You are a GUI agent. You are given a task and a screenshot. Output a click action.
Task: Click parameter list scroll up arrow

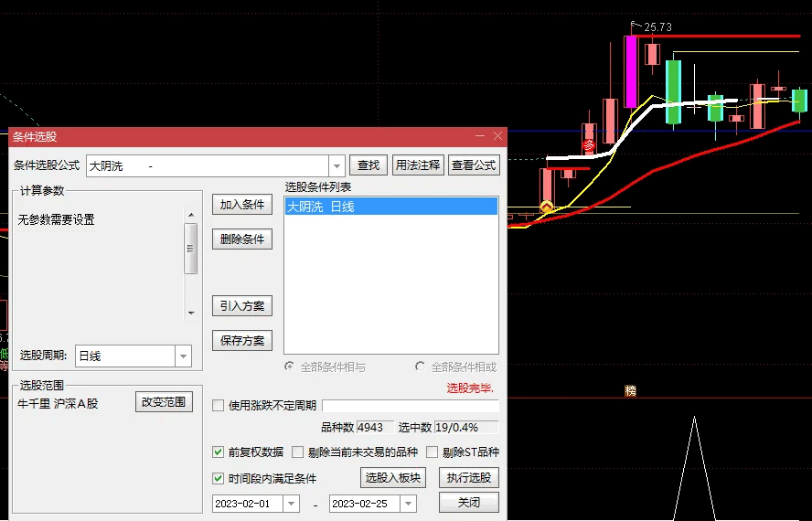(x=191, y=215)
